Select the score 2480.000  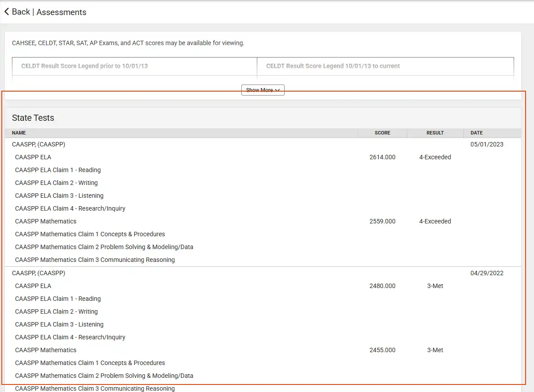point(383,286)
